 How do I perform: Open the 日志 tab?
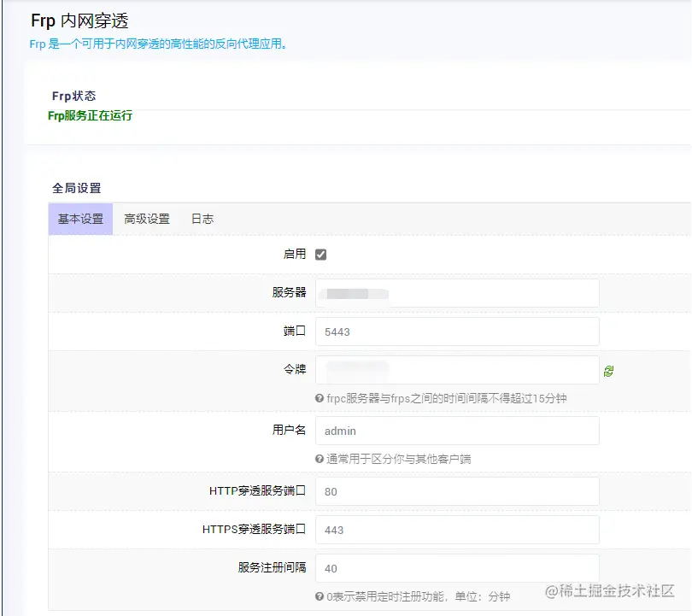(202, 219)
